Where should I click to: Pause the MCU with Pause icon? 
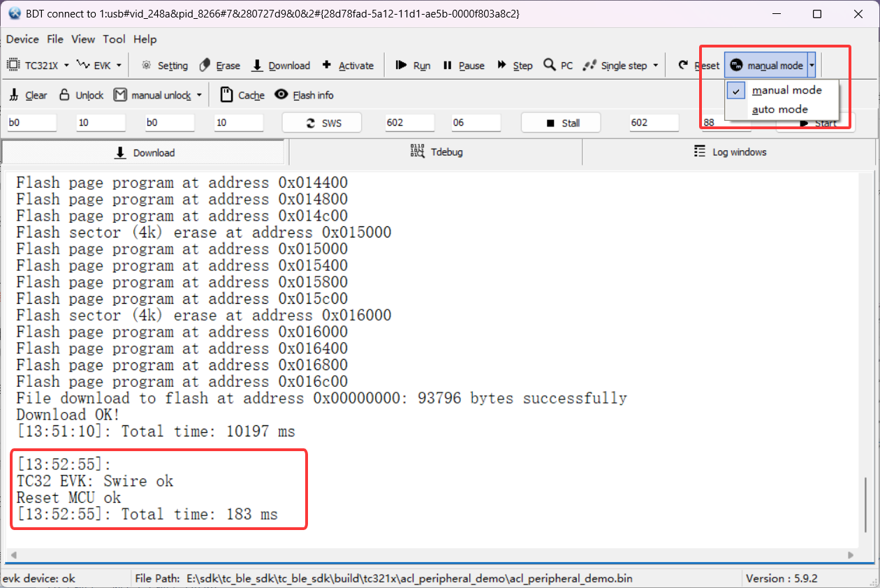pos(448,65)
